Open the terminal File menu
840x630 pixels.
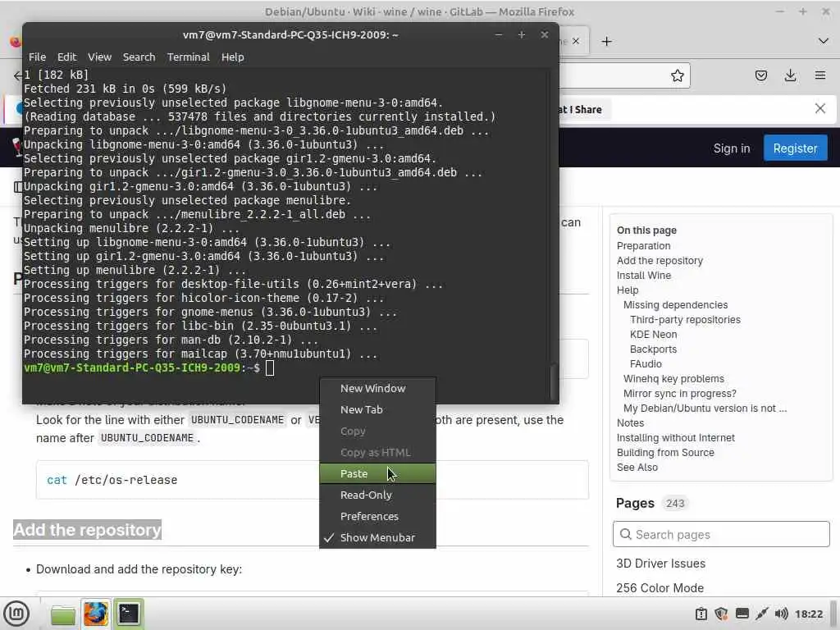click(x=37, y=57)
